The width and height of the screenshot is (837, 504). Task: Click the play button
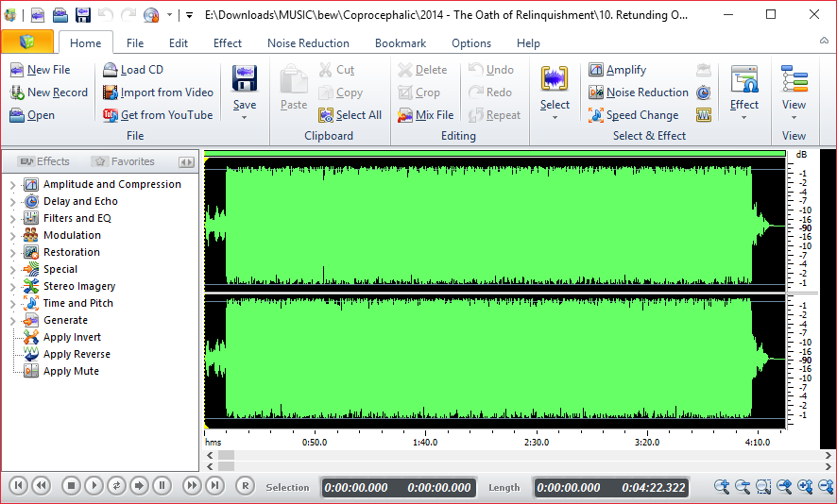pos(94,485)
